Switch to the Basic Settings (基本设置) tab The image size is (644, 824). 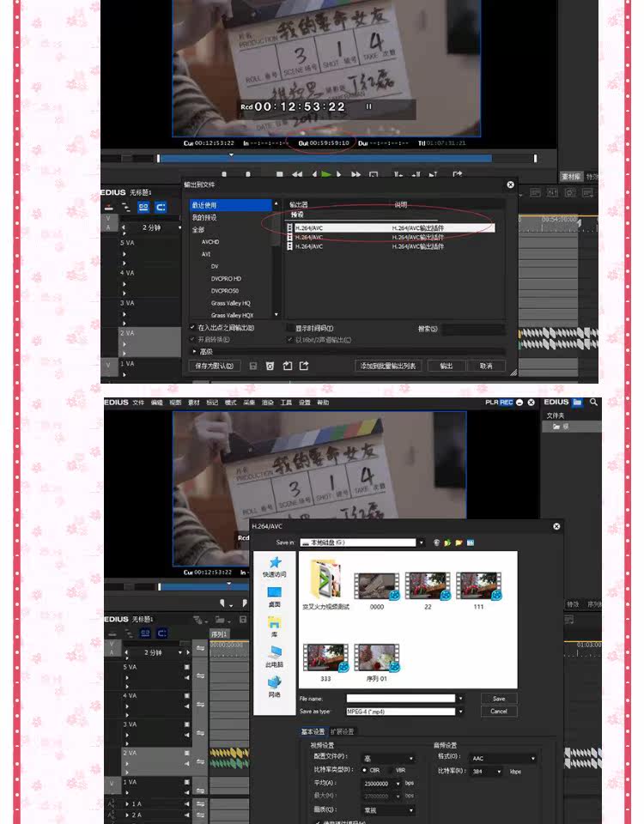(313, 731)
